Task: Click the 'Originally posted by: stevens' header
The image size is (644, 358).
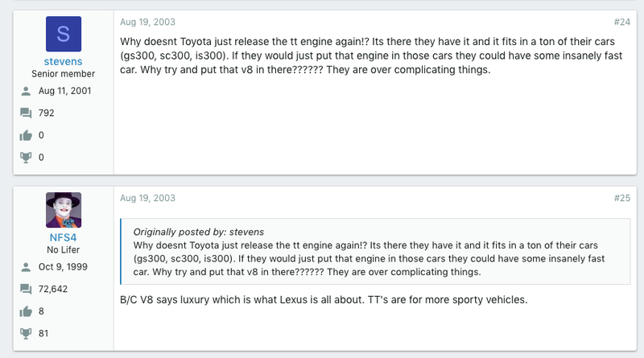Action: point(198,232)
